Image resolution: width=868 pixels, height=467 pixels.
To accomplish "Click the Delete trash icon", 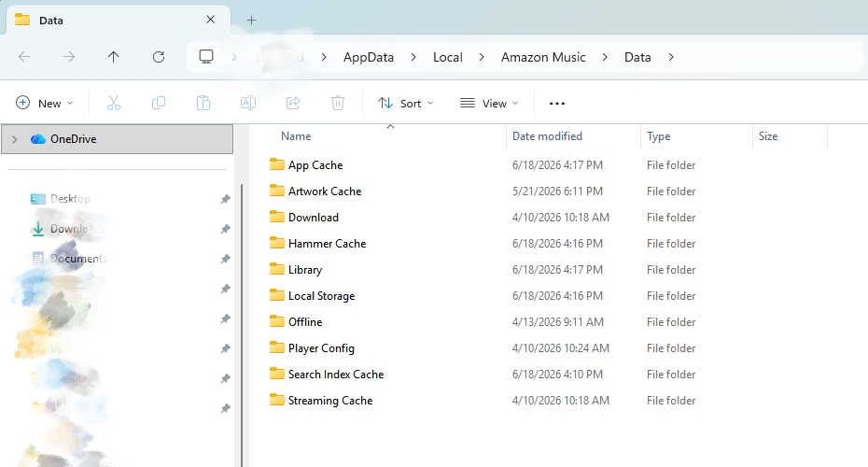I will [338, 103].
